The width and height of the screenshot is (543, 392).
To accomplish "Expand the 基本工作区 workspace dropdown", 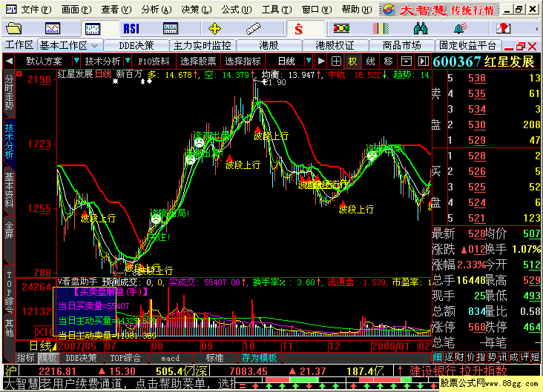I will 94,45.
